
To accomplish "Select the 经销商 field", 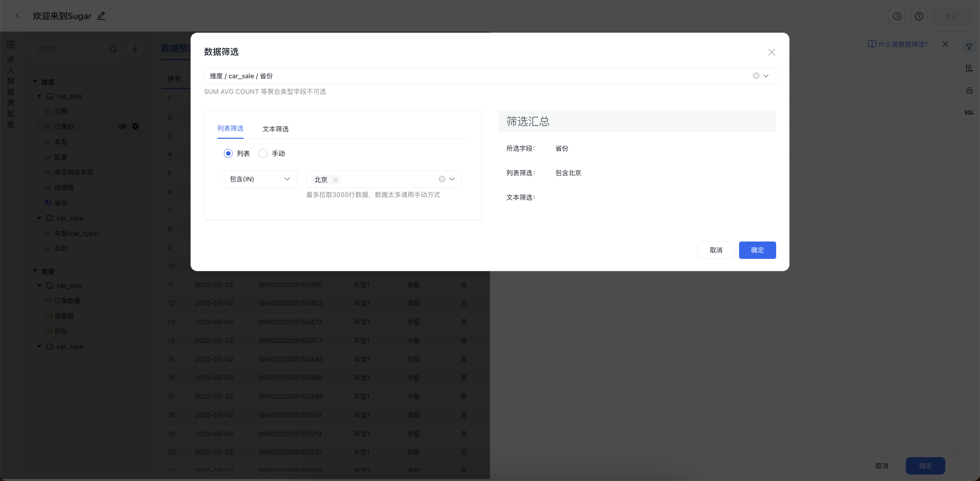I will [x=64, y=187].
